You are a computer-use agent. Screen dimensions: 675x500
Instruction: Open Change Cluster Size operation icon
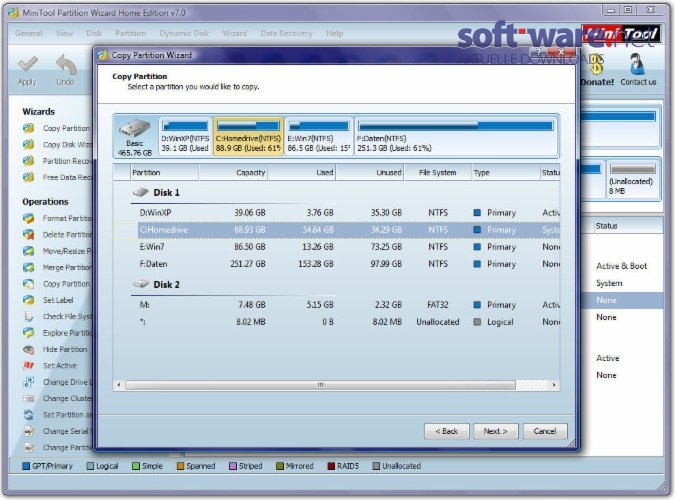[x=28, y=398]
